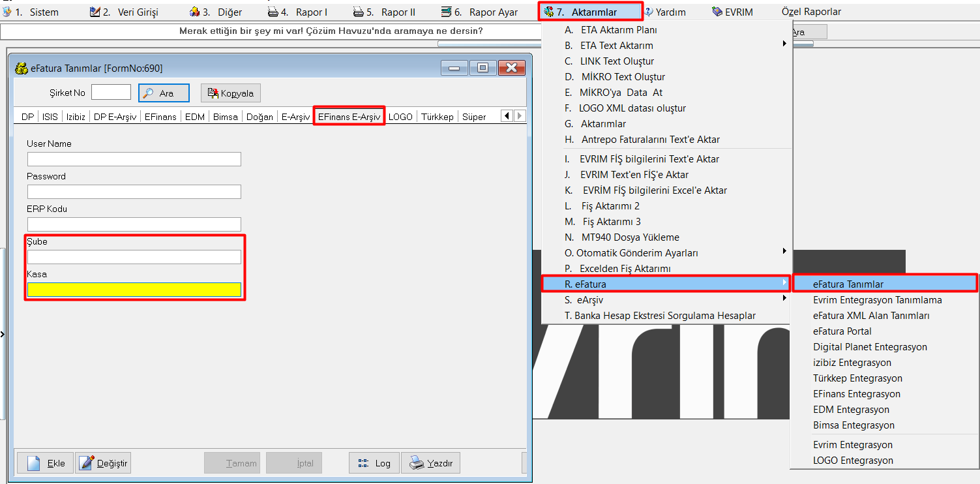
Task: Switch to the ISIS tab
Action: pos(50,117)
